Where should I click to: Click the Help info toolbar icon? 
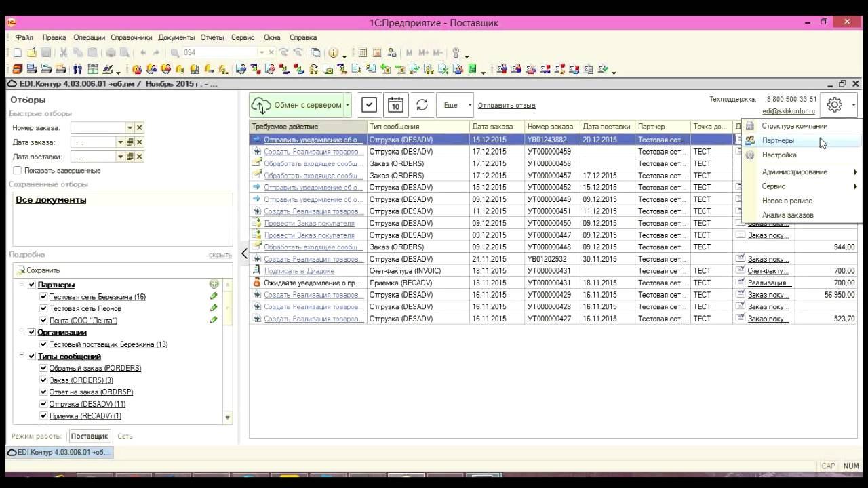point(333,53)
